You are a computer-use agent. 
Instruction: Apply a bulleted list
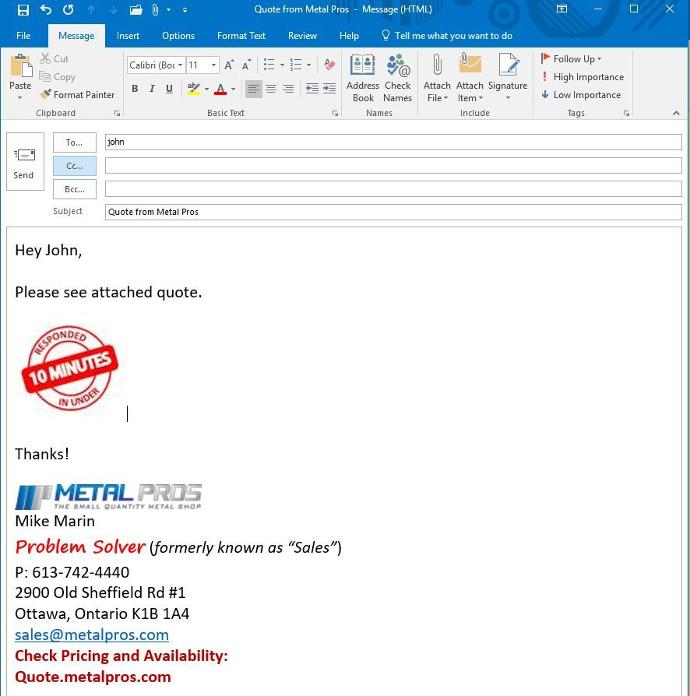pos(269,65)
